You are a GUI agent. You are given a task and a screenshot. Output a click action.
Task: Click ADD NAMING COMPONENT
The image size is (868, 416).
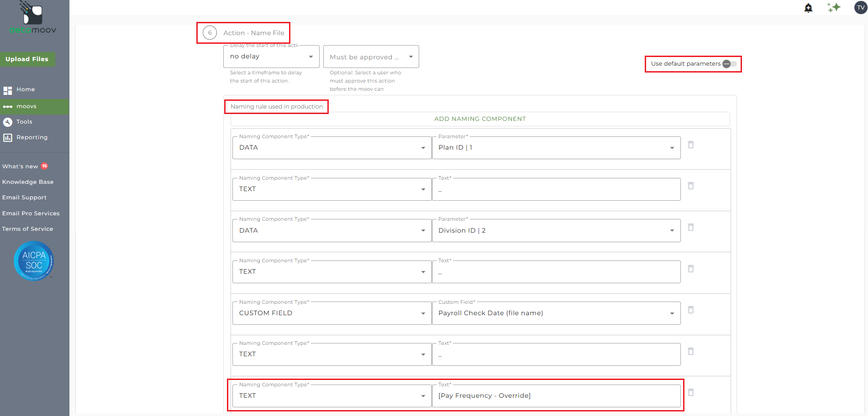(480, 119)
